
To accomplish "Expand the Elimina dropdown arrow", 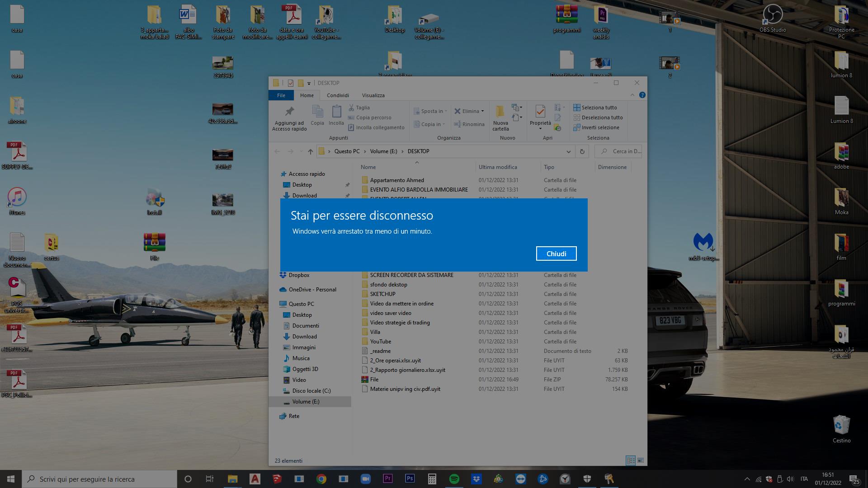I will pos(482,111).
